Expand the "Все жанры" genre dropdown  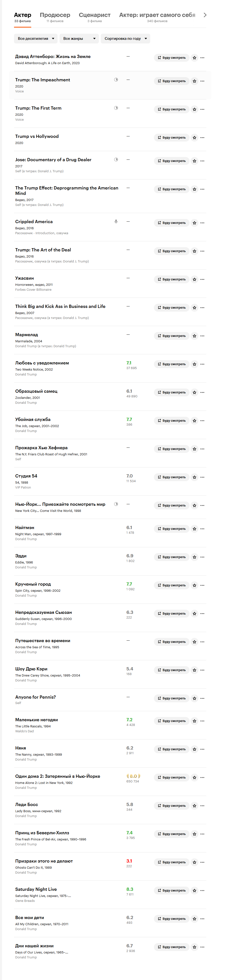pos(79,38)
